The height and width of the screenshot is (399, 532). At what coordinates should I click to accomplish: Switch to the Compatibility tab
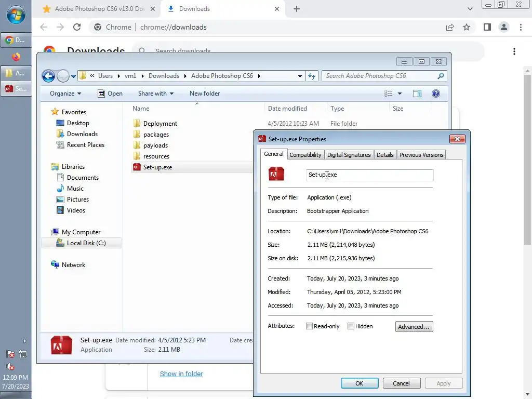[305, 155]
